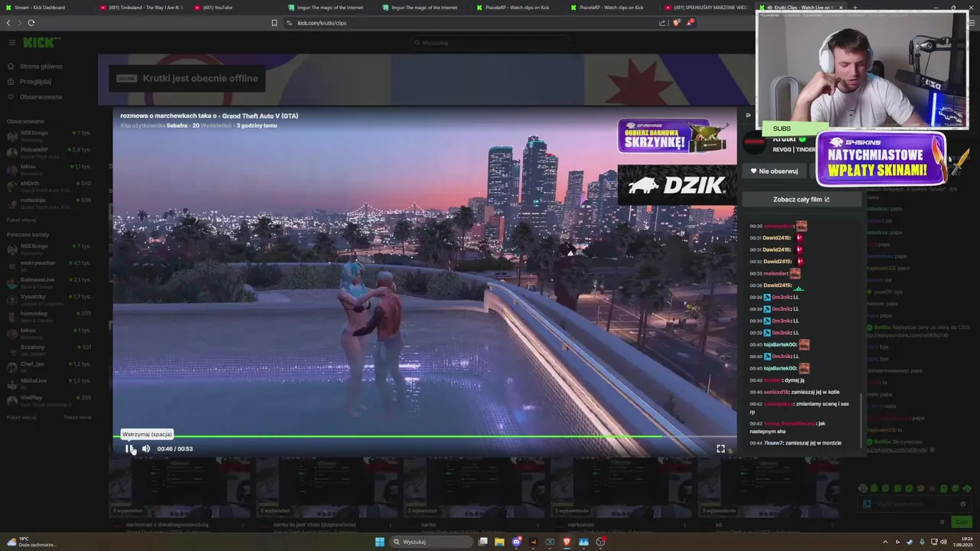Open the clip narkoman z dwubiegunowością

(167, 525)
